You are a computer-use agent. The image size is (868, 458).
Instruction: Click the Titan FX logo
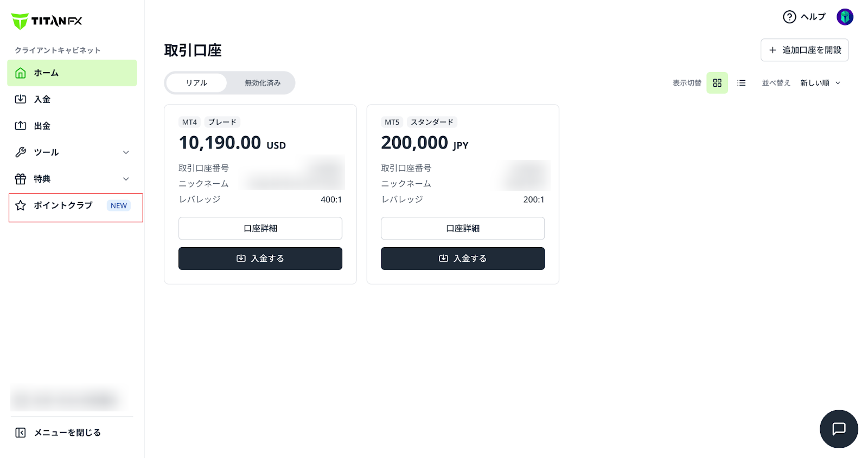(x=47, y=21)
